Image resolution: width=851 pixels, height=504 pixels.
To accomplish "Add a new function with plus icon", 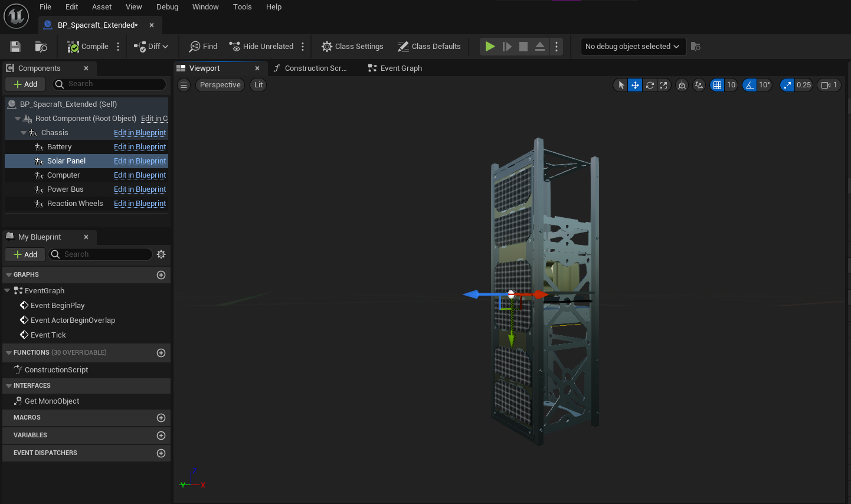I will click(161, 353).
